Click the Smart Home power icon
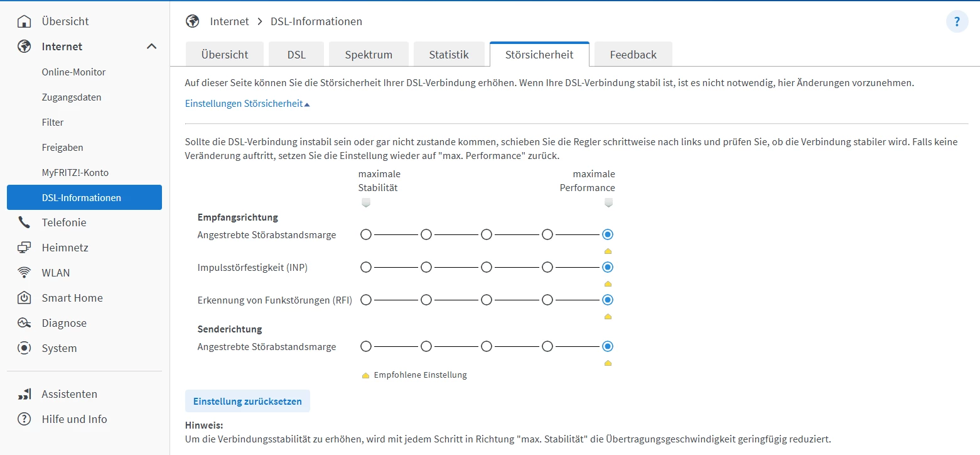 point(24,298)
